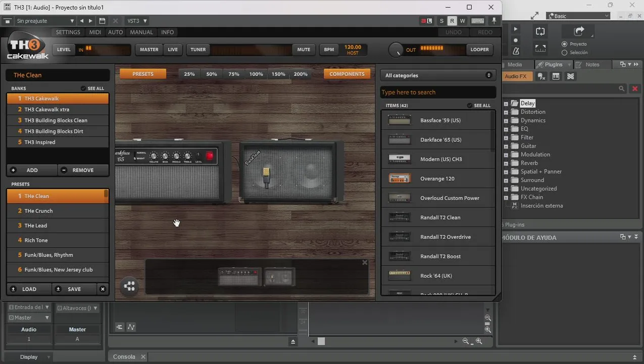Select TH3 Cakewalk xtra bank
Image resolution: width=644 pixels, height=364 pixels.
click(58, 109)
